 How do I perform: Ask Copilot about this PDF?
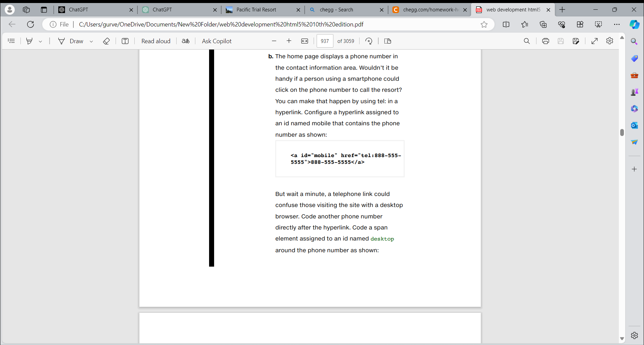point(216,41)
